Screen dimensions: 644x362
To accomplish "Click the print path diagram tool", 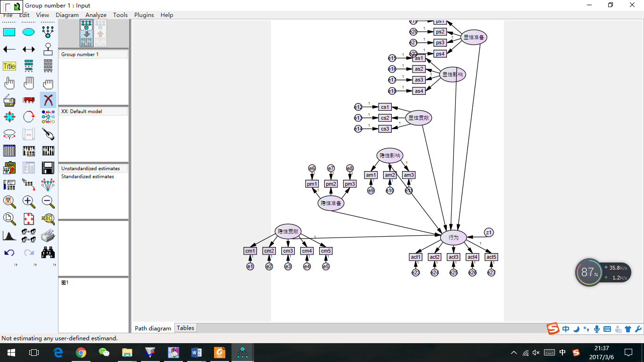I will coord(48,236).
